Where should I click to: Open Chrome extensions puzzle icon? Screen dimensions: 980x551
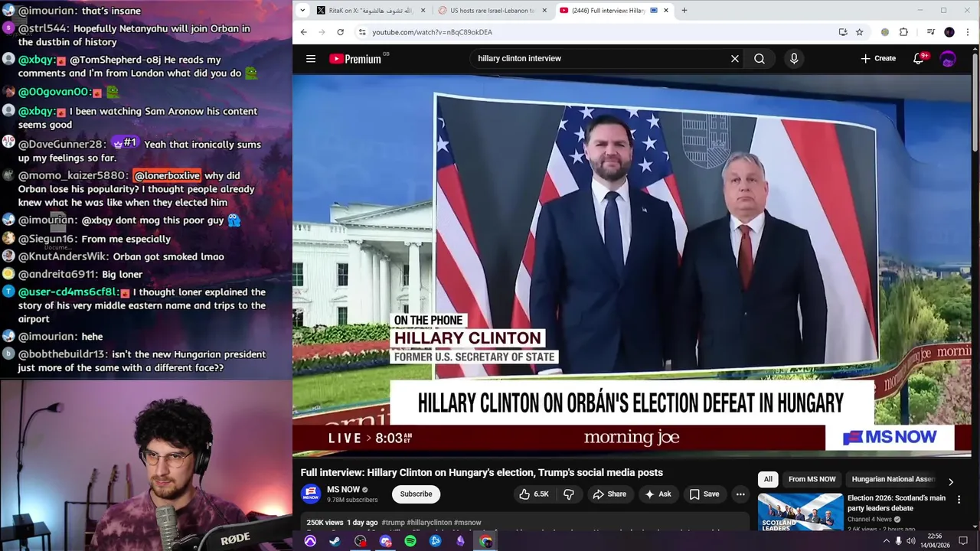click(903, 32)
